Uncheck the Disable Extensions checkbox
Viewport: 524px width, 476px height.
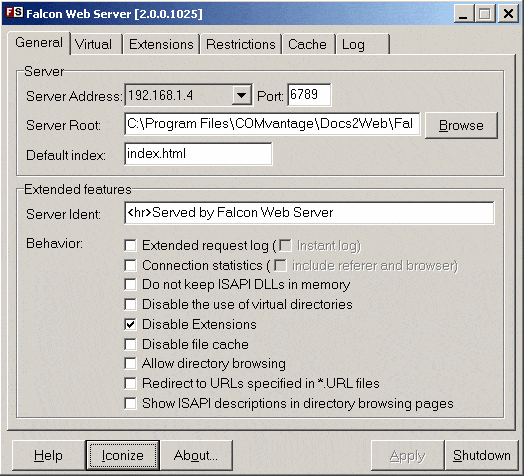pyautogui.click(x=130, y=325)
